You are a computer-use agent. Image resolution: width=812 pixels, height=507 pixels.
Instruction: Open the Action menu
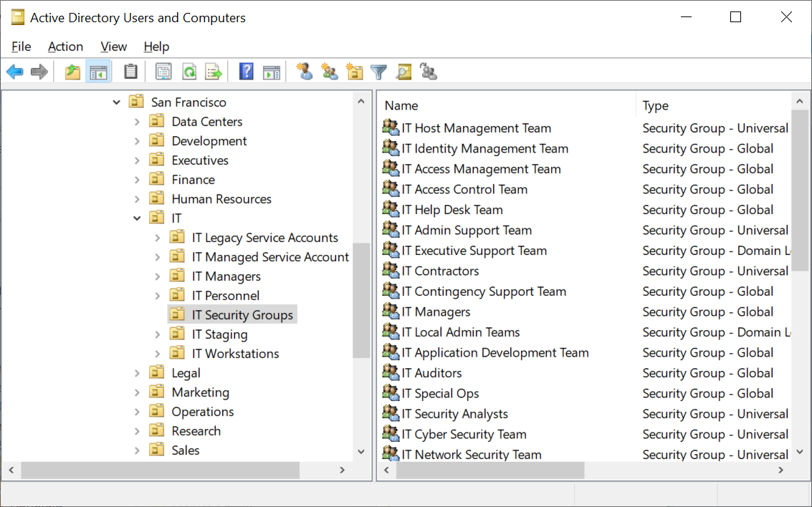coord(65,47)
